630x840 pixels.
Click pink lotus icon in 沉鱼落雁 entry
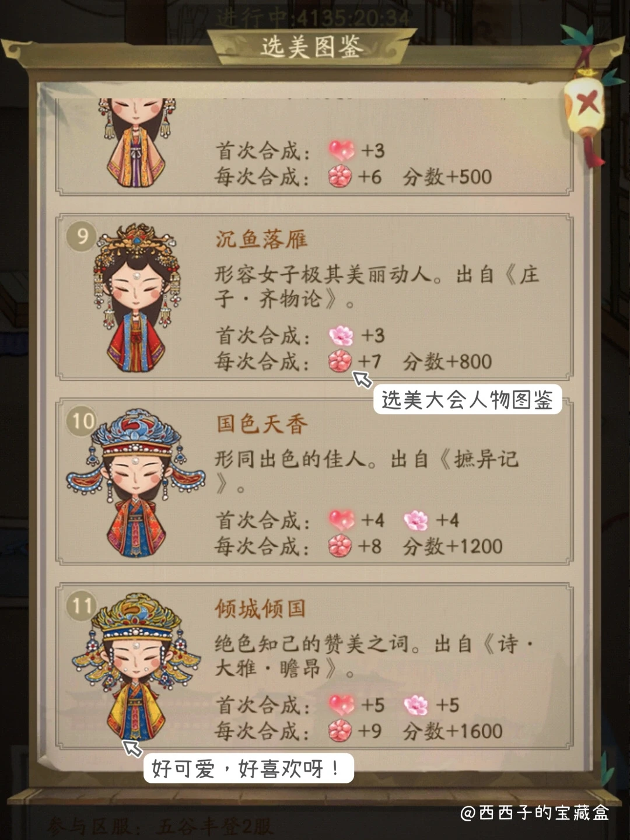tap(341, 335)
